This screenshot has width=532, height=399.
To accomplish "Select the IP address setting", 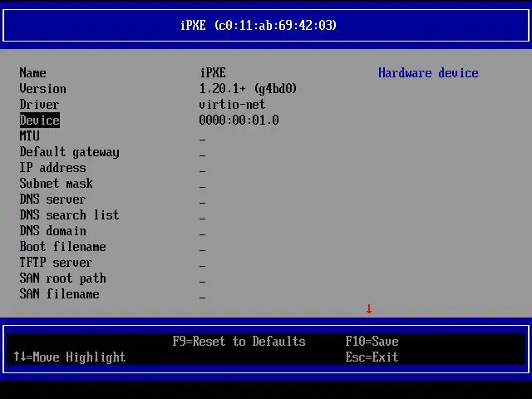I will tap(52, 168).
